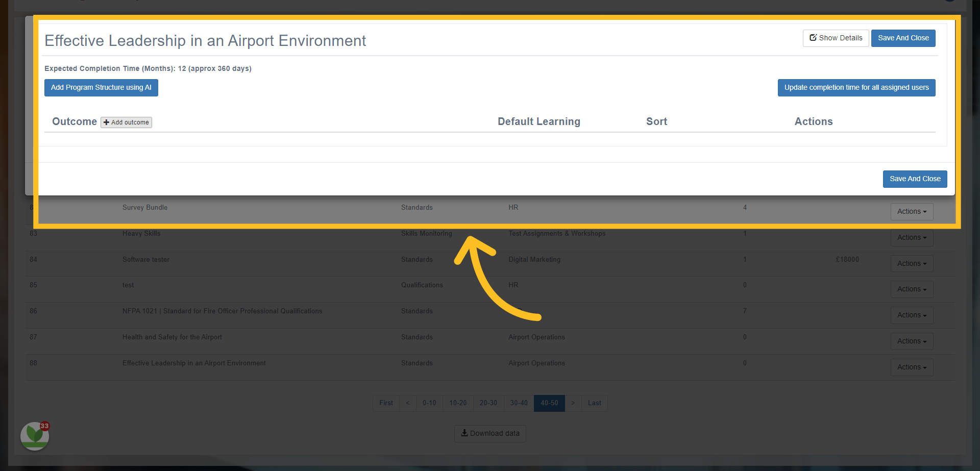Select the 20-30 page range

click(x=488, y=403)
